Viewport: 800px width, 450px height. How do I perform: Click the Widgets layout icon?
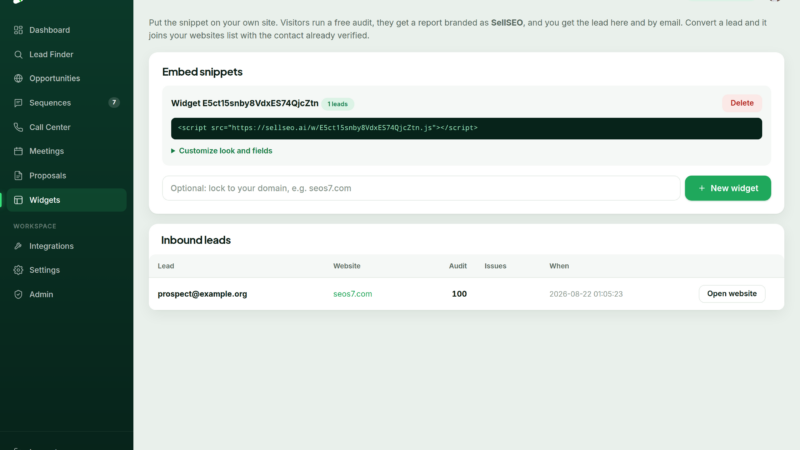(x=18, y=200)
